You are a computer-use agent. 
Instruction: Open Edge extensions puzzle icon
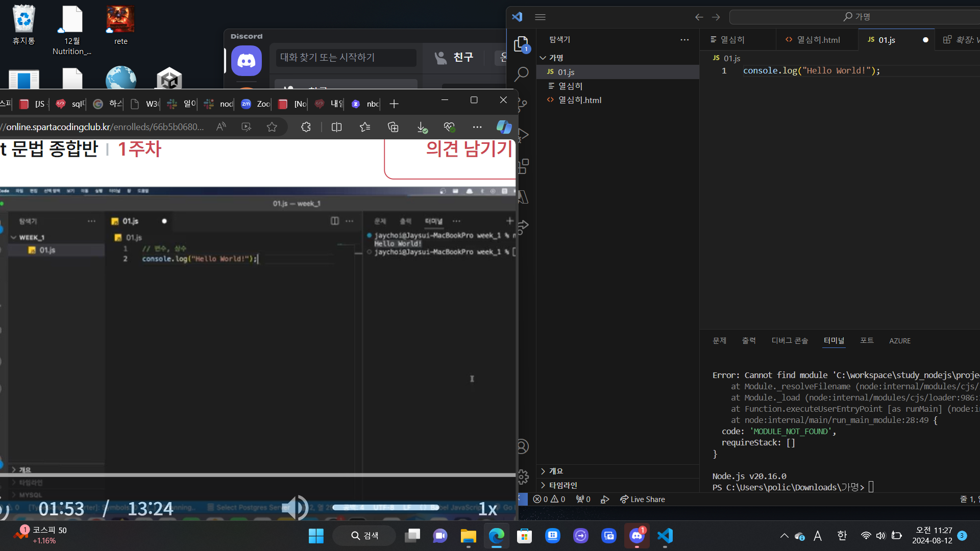coord(306,127)
